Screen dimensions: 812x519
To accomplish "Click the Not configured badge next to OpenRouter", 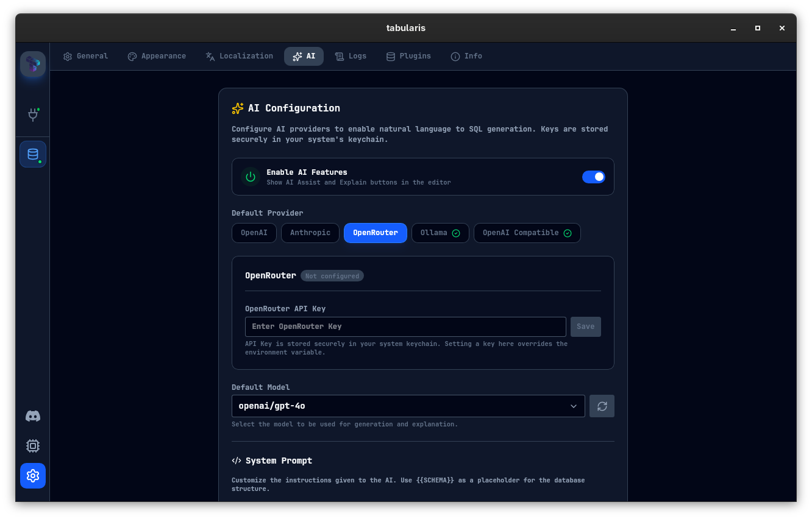I will pyautogui.click(x=332, y=275).
